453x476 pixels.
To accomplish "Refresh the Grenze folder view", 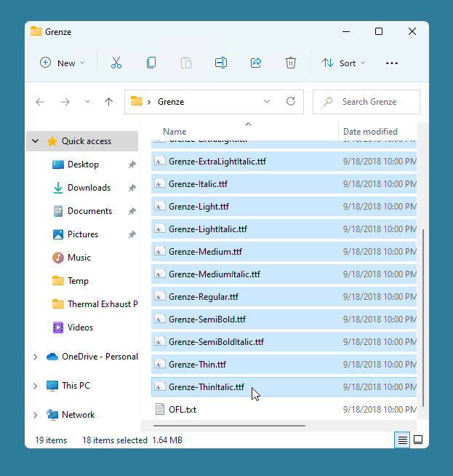I will coord(291,101).
